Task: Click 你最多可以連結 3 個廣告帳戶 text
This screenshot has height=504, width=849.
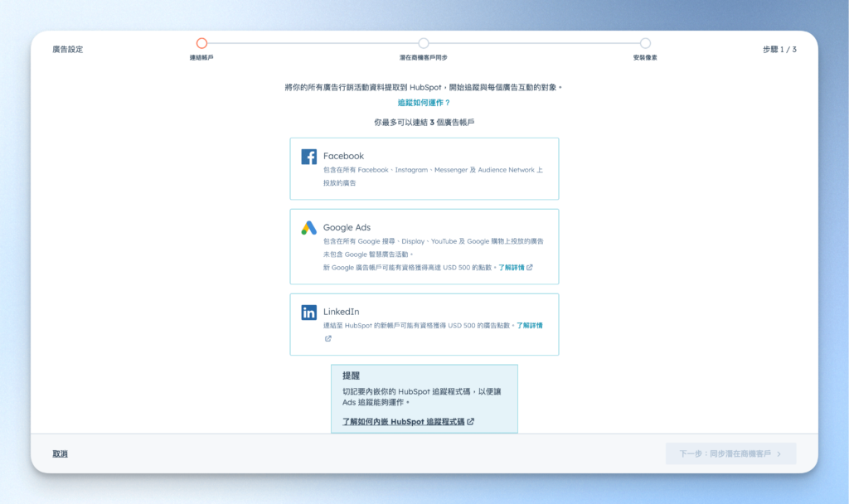Action: pos(424,123)
